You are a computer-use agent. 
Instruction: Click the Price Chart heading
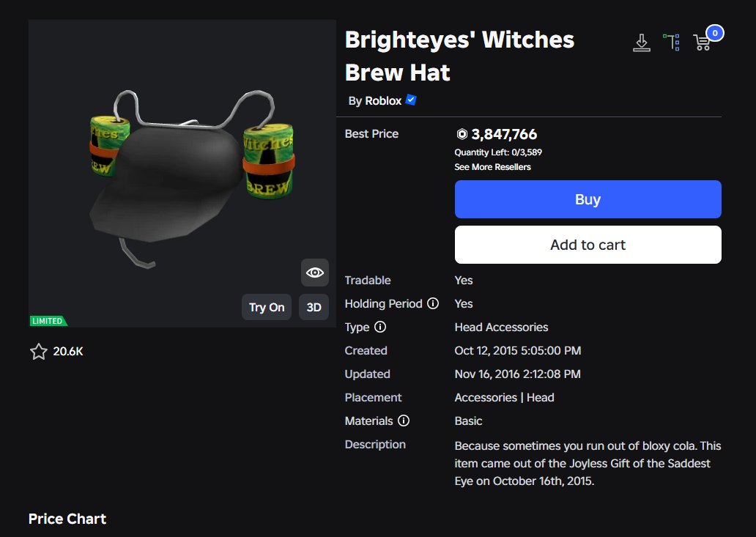point(67,519)
